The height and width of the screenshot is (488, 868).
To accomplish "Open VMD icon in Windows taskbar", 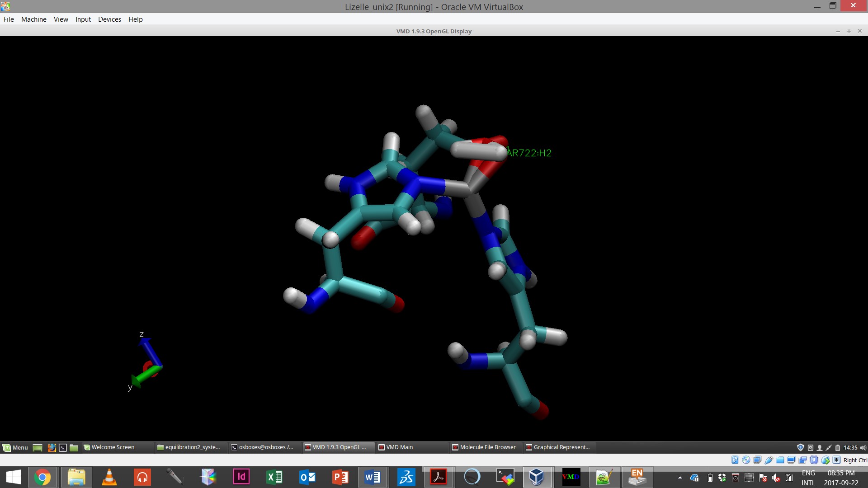I will 571,477.
